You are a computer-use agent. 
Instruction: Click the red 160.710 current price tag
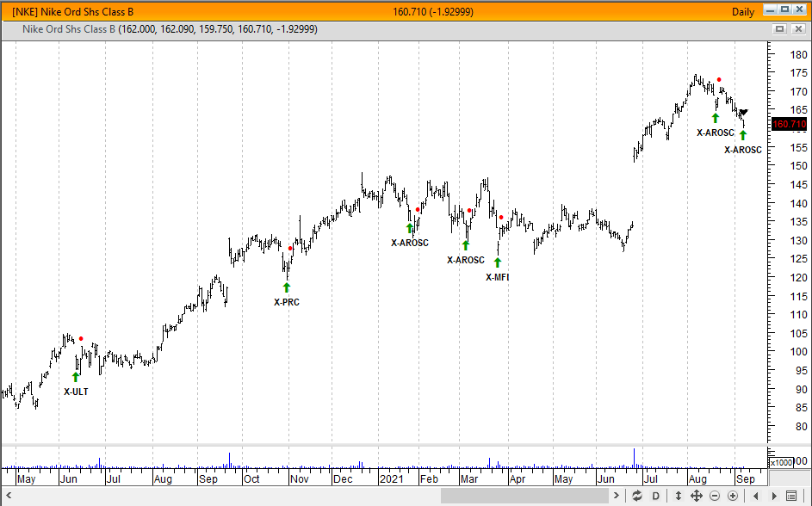click(x=790, y=124)
